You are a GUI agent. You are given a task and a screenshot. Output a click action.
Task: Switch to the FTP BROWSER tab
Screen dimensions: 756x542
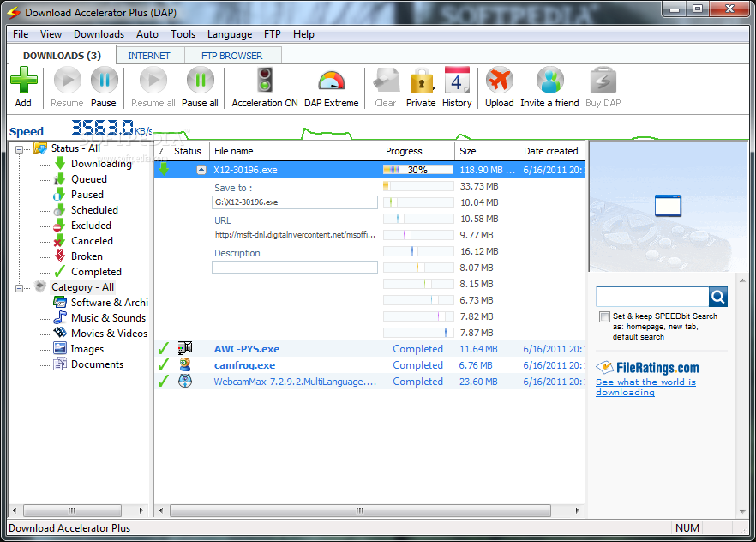(232, 56)
